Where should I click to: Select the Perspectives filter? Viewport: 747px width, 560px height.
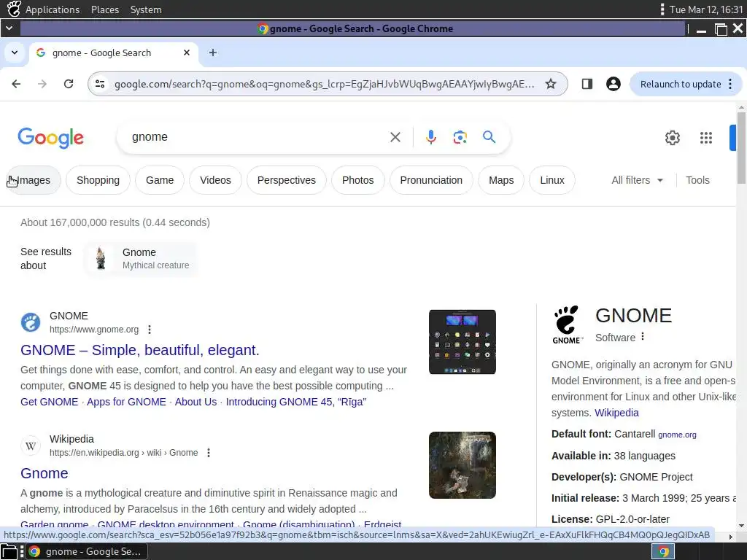tap(286, 180)
